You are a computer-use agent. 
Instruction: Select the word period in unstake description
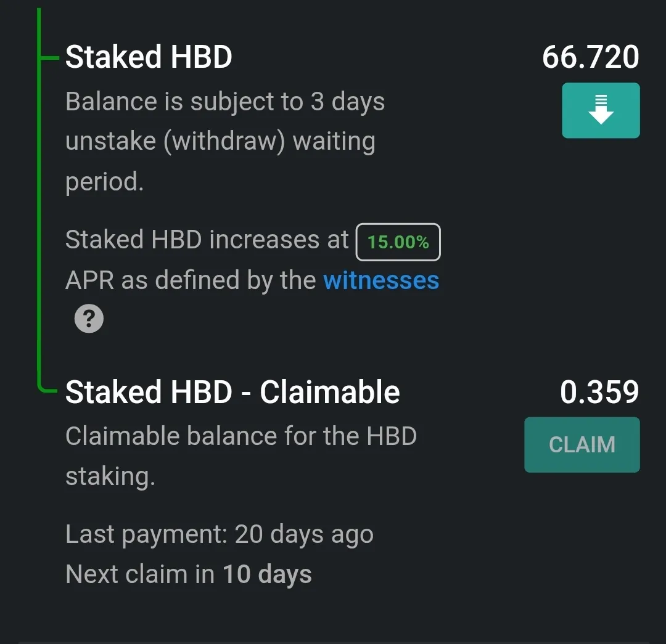click(x=104, y=182)
